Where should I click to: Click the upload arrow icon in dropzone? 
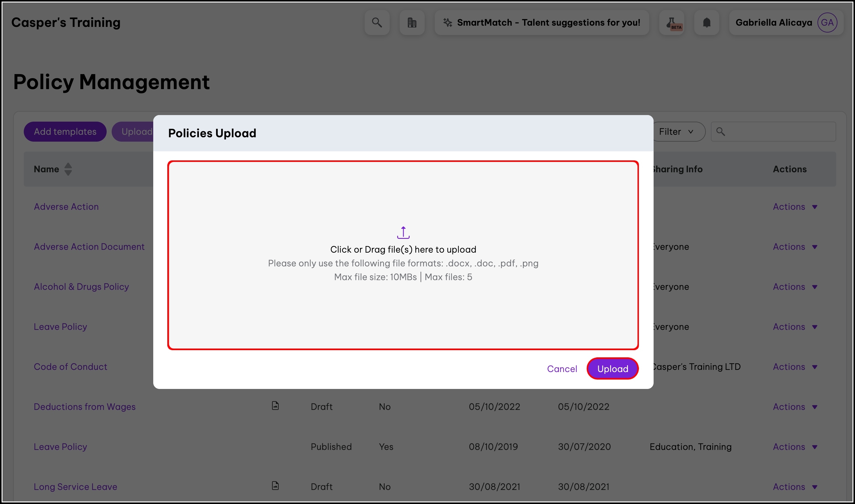pos(403,233)
